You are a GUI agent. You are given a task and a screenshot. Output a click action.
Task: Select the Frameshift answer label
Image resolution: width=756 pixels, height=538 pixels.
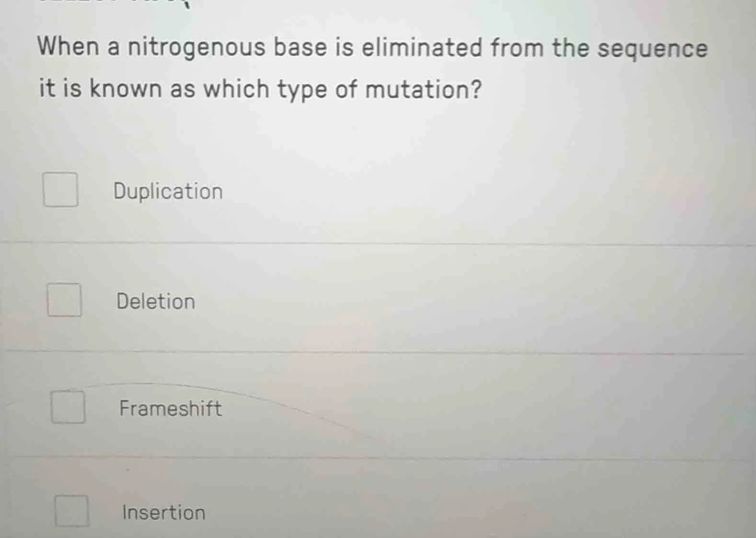pos(170,408)
